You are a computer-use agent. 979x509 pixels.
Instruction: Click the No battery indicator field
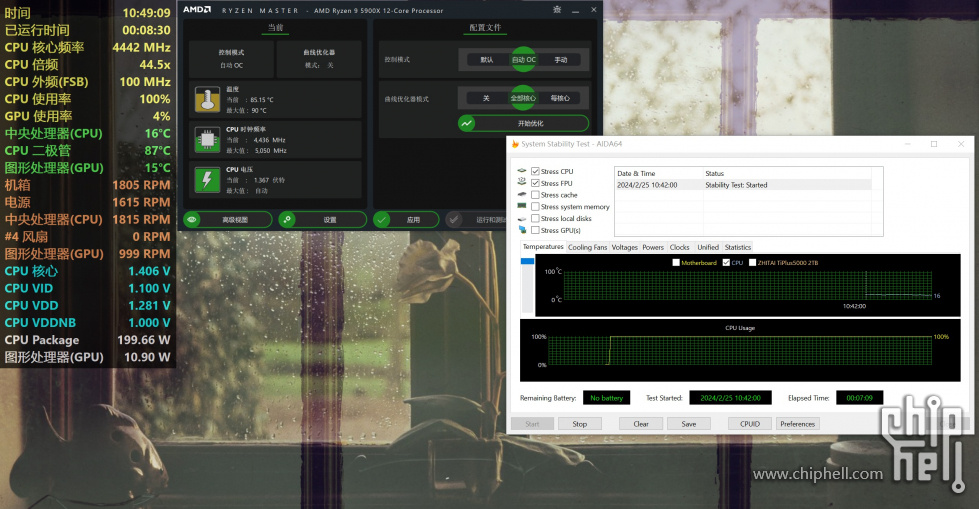pos(606,398)
